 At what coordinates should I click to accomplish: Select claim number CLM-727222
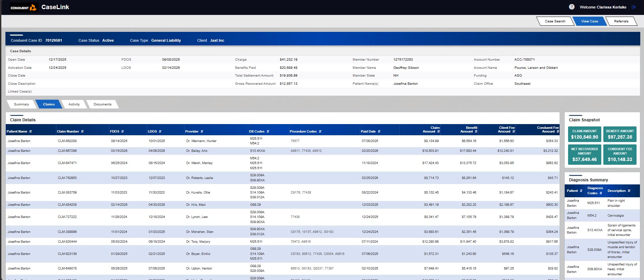67,217
